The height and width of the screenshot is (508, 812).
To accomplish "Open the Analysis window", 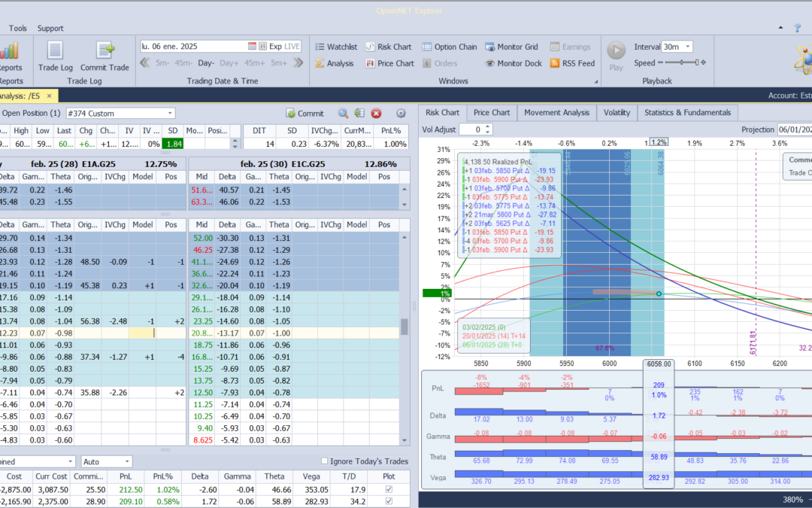I will (x=335, y=63).
